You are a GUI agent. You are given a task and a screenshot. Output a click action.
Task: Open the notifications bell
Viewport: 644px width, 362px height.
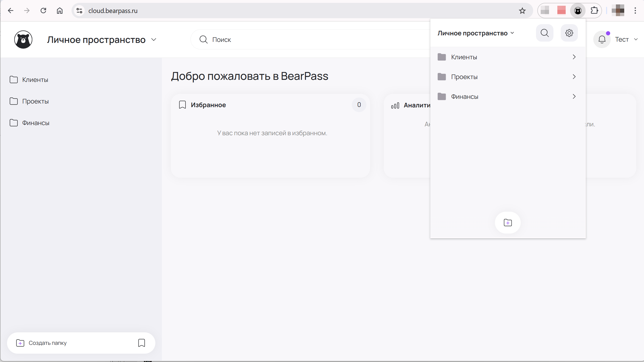tap(602, 40)
